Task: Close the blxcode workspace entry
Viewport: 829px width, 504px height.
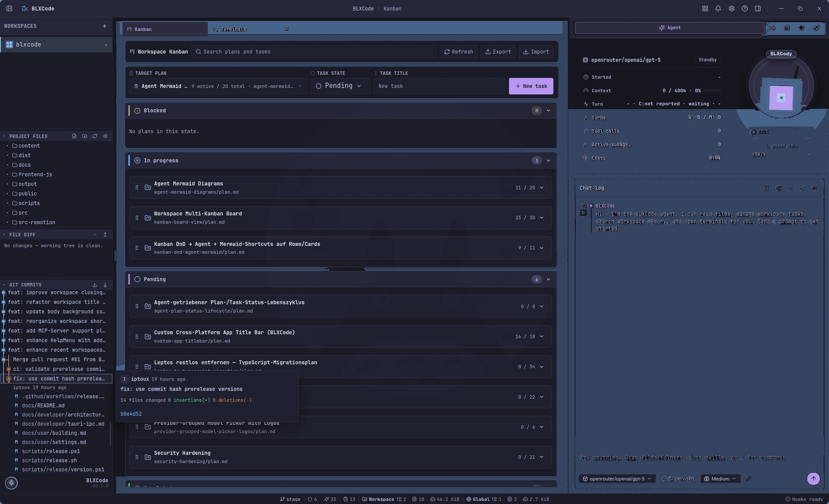Action: (106, 45)
